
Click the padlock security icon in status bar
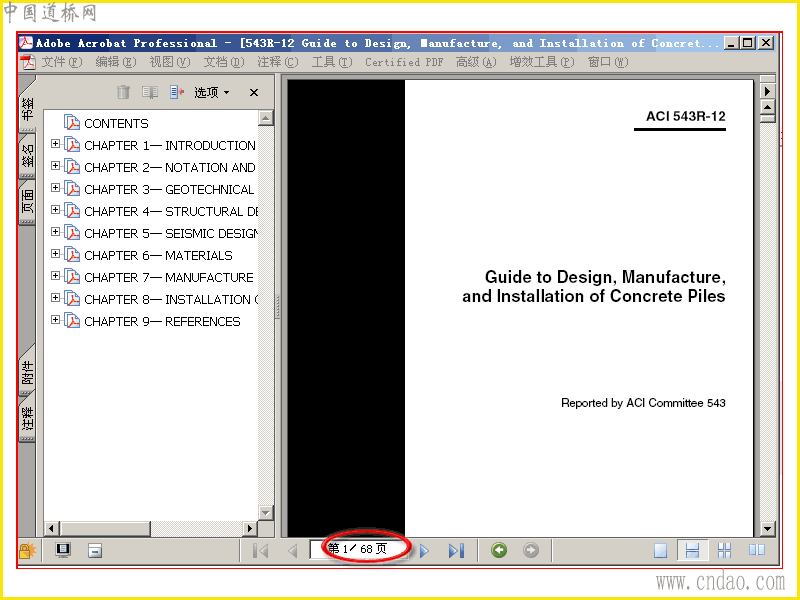28,551
